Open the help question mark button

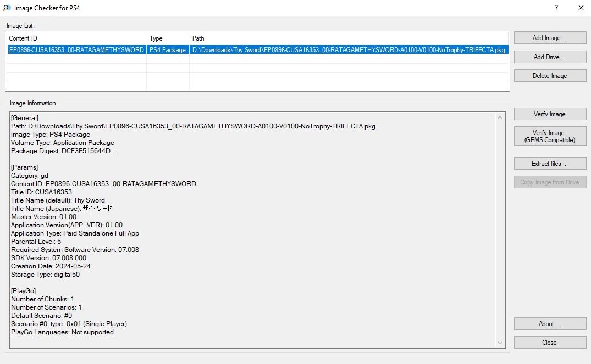click(556, 8)
